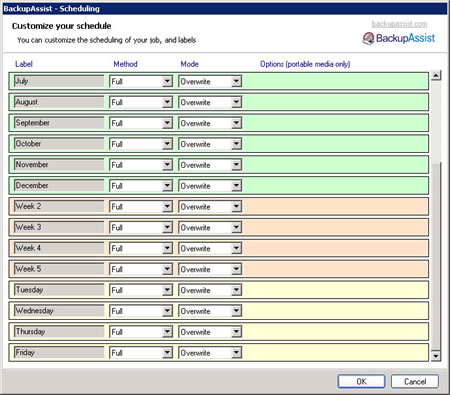The height and width of the screenshot is (395, 450).
Task: Cancel the scheduling dialog
Action: tap(415, 381)
